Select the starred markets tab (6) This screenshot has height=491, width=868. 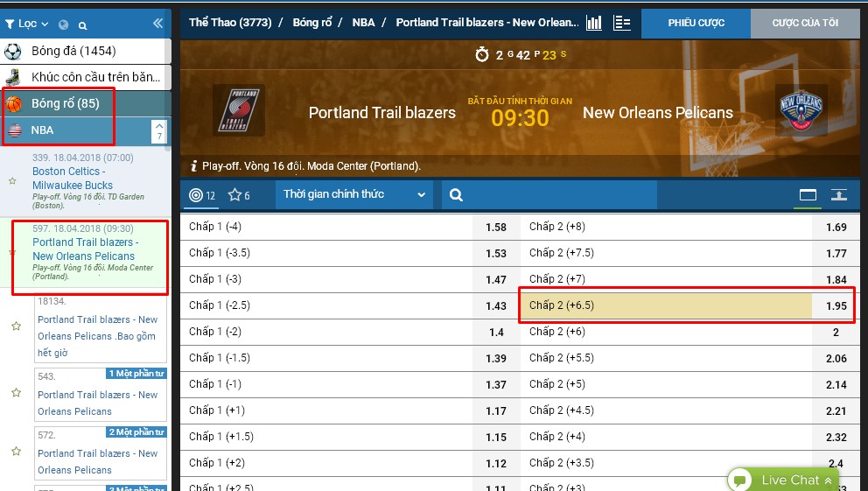pyautogui.click(x=239, y=195)
